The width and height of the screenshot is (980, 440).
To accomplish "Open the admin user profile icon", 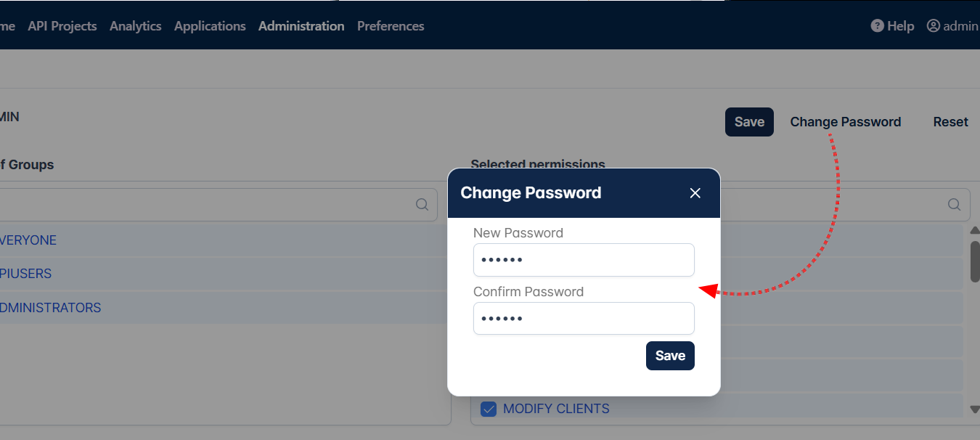I will click(934, 26).
